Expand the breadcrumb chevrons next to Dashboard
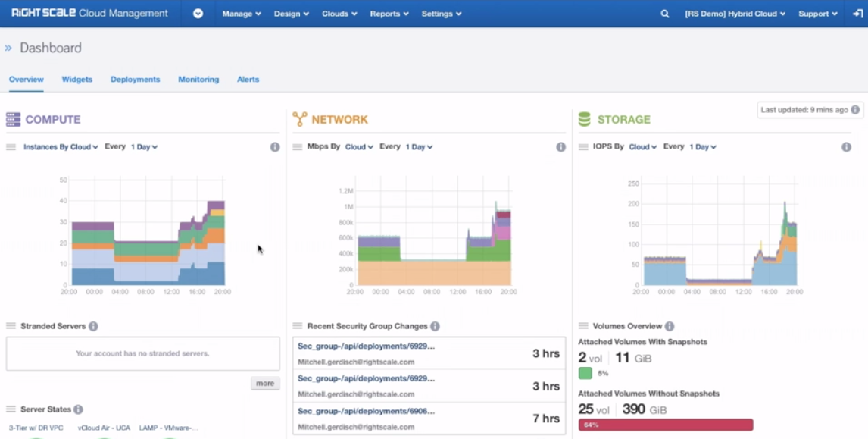 (8, 48)
